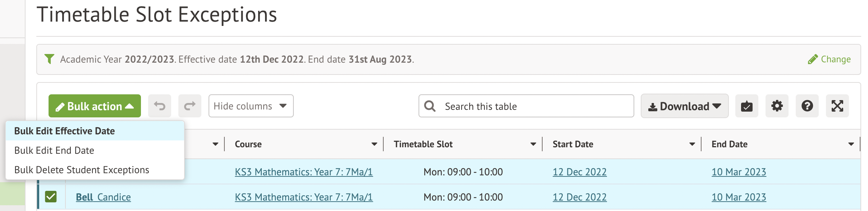Screen dimensions: 868x211
Task: Uncheck the Bell Candice row checkbox
Action: pos(51,197)
